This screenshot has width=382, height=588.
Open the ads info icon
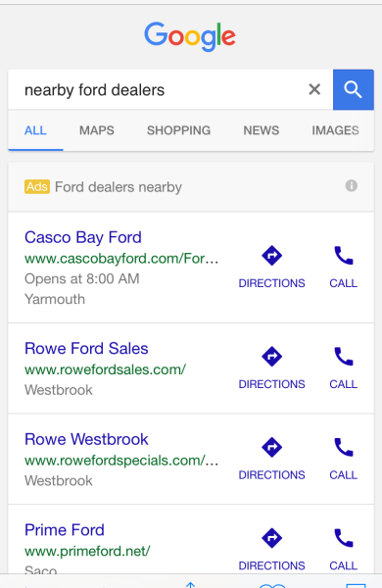352,185
